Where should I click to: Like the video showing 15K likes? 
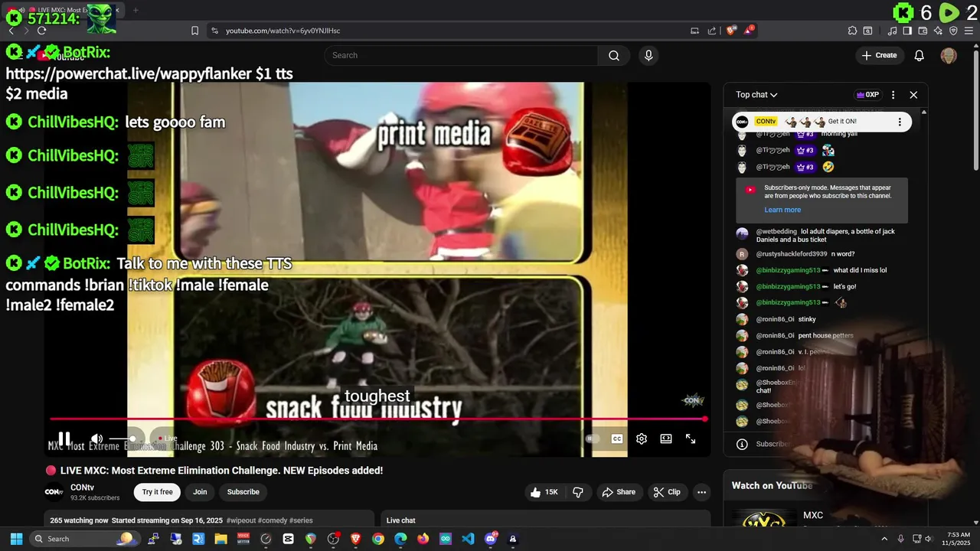(x=544, y=492)
